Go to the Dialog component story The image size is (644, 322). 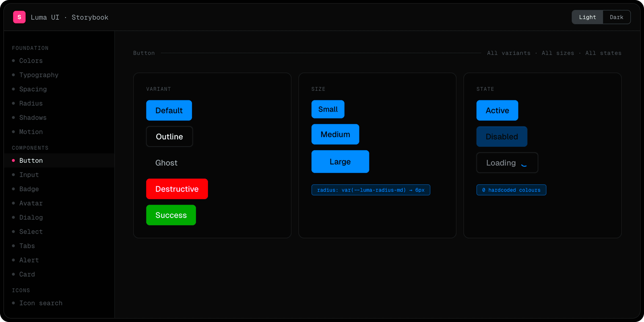(x=31, y=217)
